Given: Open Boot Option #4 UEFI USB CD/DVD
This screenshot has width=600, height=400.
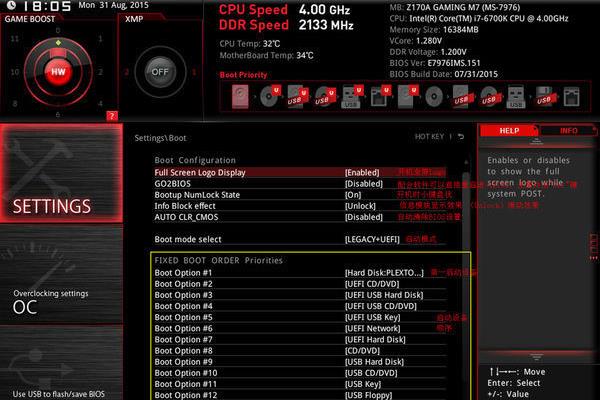Looking at the screenshot, I should click(381, 306).
